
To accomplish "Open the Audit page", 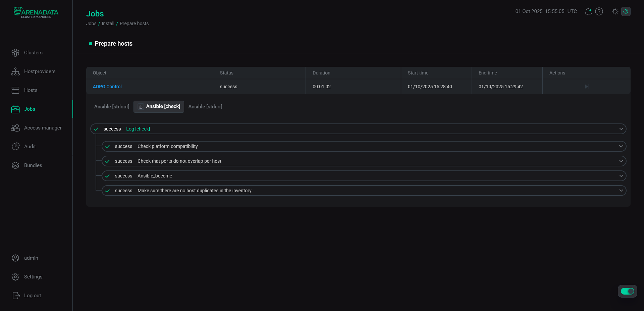I will tap(30, 147).
